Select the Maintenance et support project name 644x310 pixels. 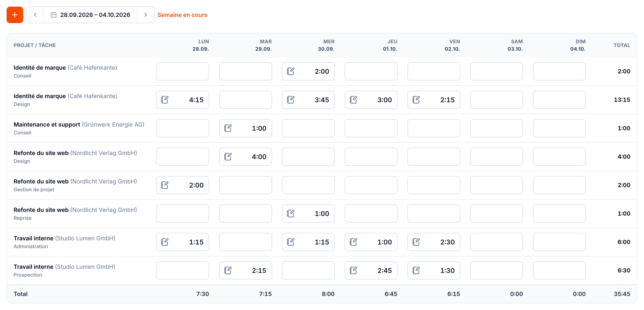tap(47, 124)
